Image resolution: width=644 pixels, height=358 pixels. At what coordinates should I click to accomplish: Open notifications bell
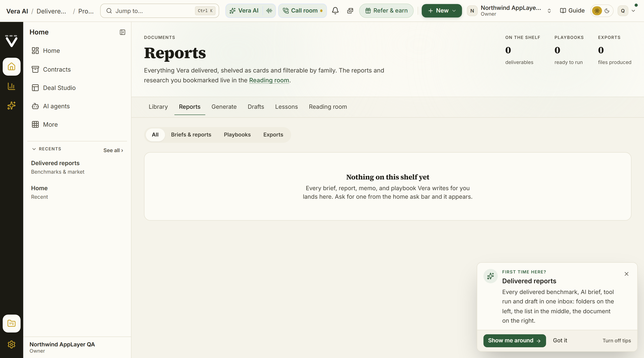click(x=335, y=11)
